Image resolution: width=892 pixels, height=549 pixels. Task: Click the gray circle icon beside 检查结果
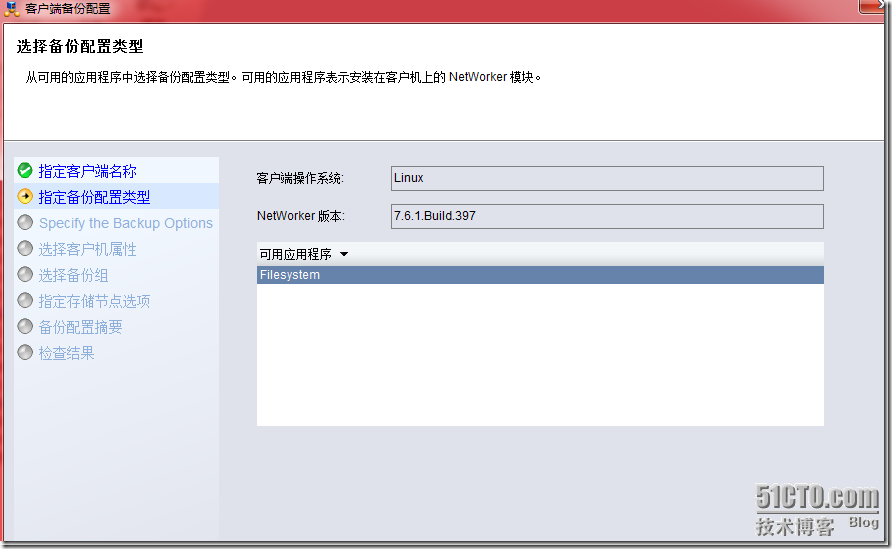coord(25,353)
